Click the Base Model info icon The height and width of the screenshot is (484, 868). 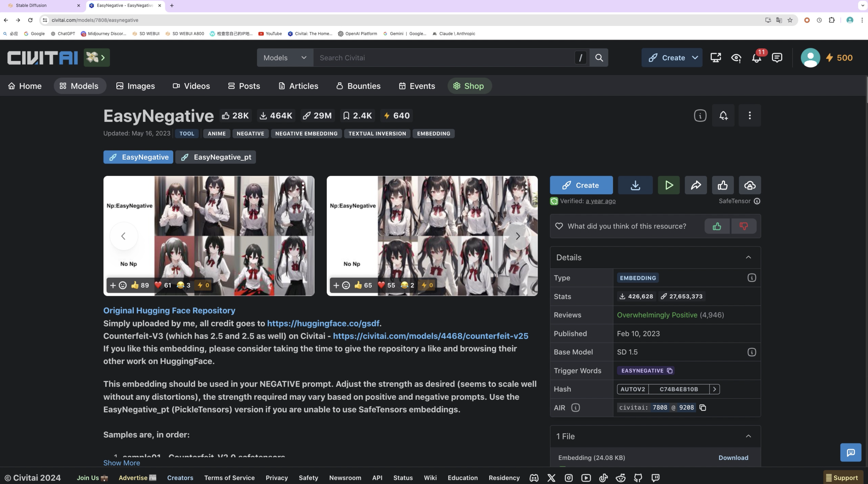tap(752, 352)
